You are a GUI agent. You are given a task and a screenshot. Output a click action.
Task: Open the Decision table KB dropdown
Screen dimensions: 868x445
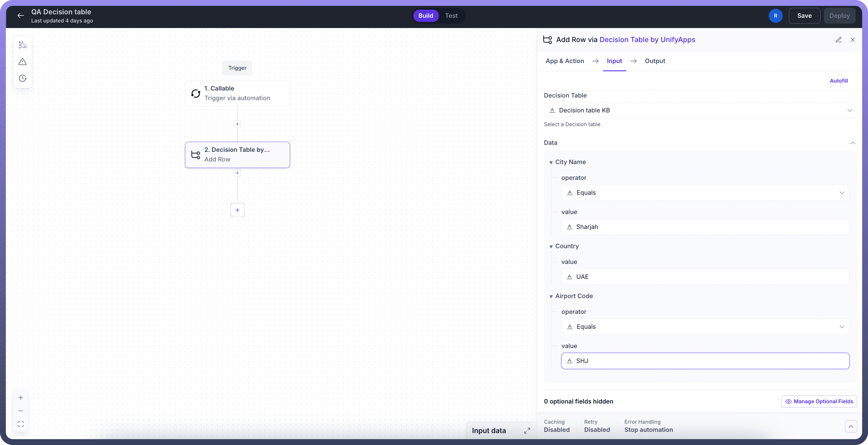point(700,111)
